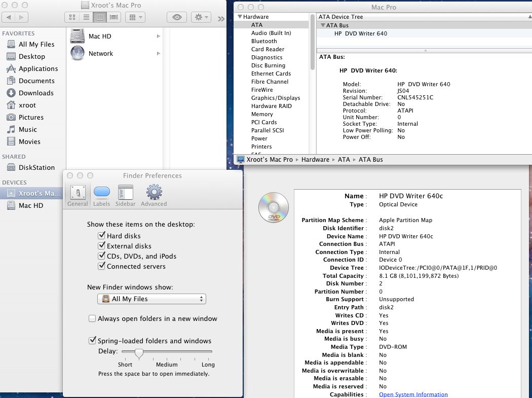Set Delay slider at the Medium mark
Viewport: 532px width, 398px height.
tap(167, 352)
